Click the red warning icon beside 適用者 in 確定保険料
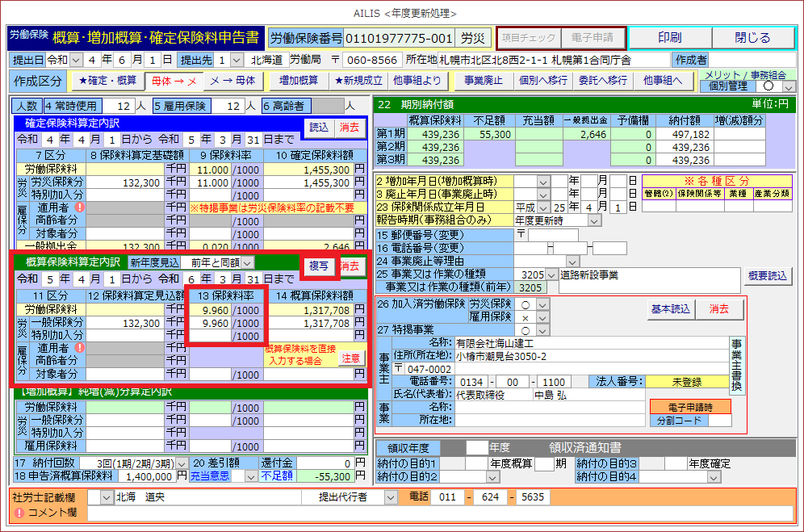 tap(78, 207)
